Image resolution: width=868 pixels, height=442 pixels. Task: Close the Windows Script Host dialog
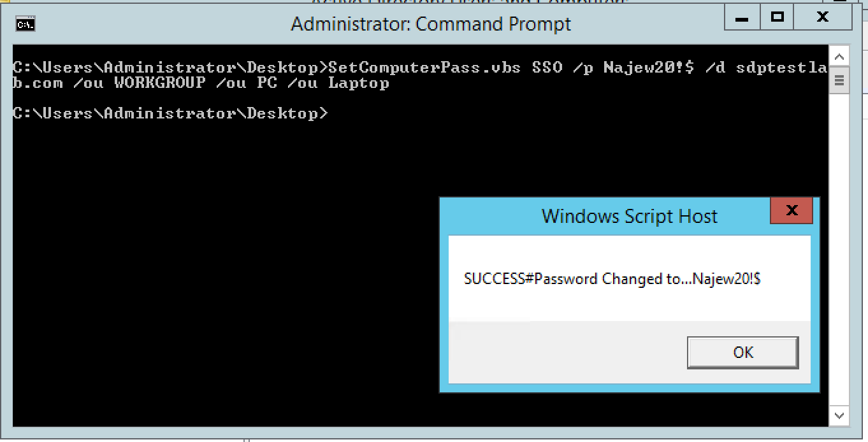792,210
